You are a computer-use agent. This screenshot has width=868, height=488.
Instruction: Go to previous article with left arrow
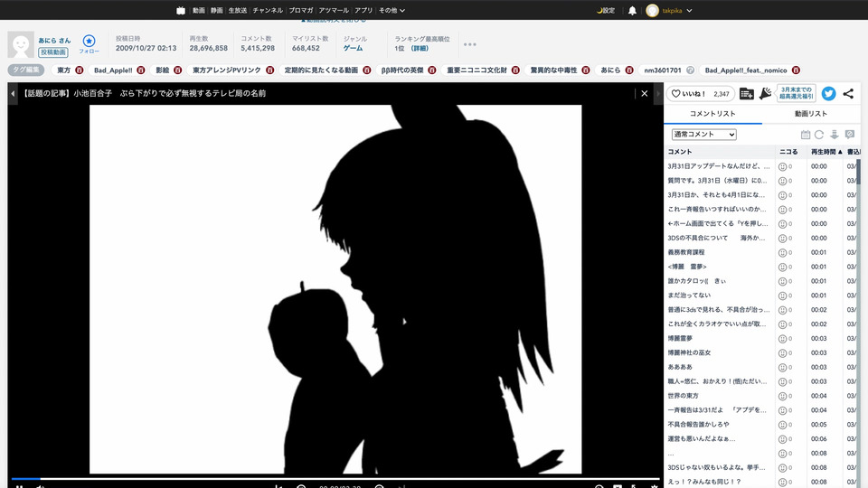coord(13,93)
